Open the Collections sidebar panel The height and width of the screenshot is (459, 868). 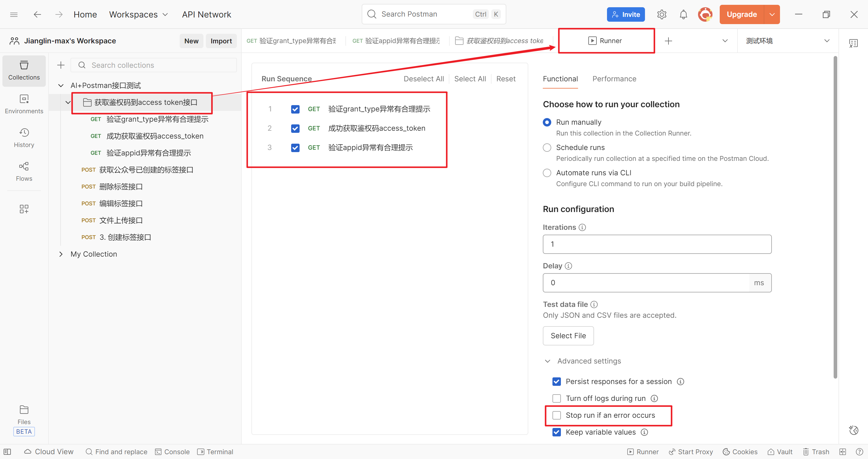24,71
